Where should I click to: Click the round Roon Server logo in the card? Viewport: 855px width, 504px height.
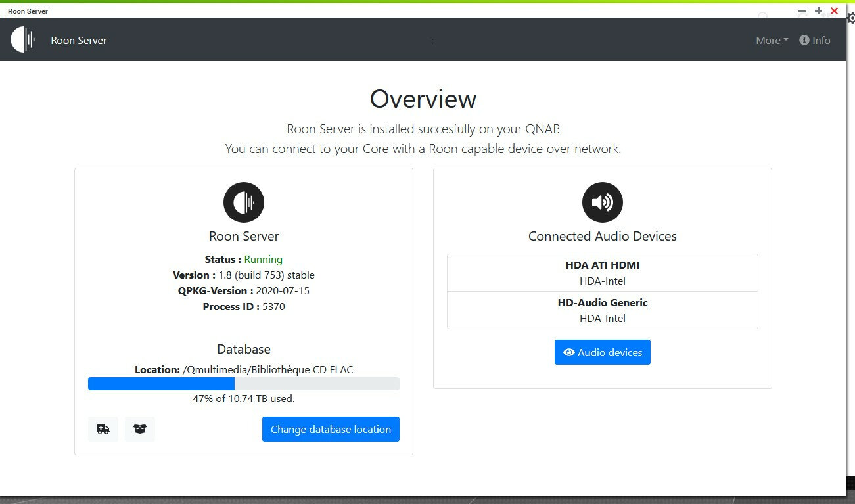[244, 202]
